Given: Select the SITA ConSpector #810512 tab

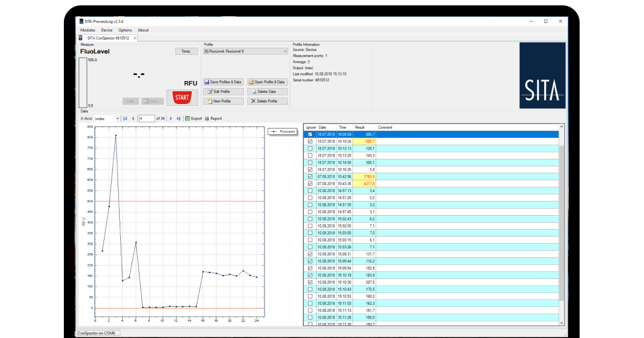Looking at the screenshot, I should [108, 38].
